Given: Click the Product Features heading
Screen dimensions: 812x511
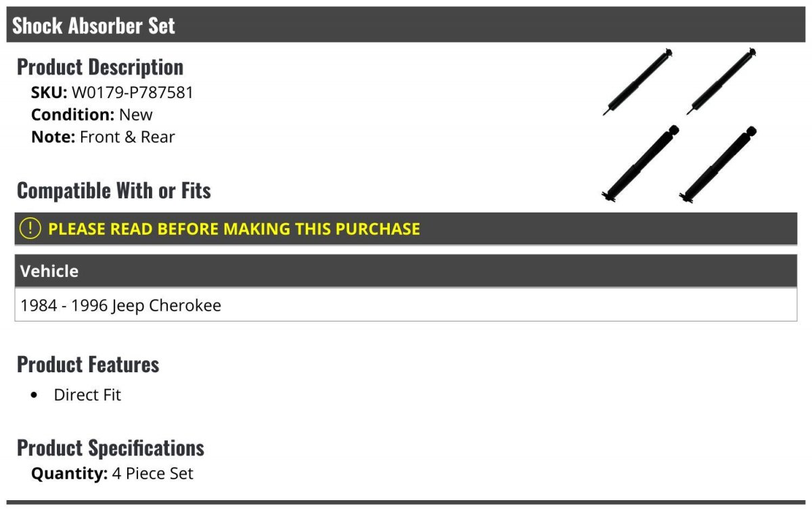Looking at the screenshot, I should [88, 365].
